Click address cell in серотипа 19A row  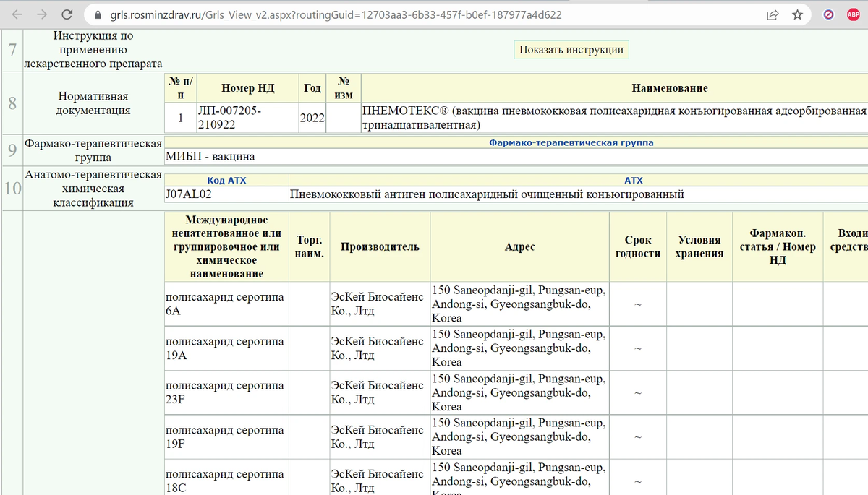pos(519,348)
